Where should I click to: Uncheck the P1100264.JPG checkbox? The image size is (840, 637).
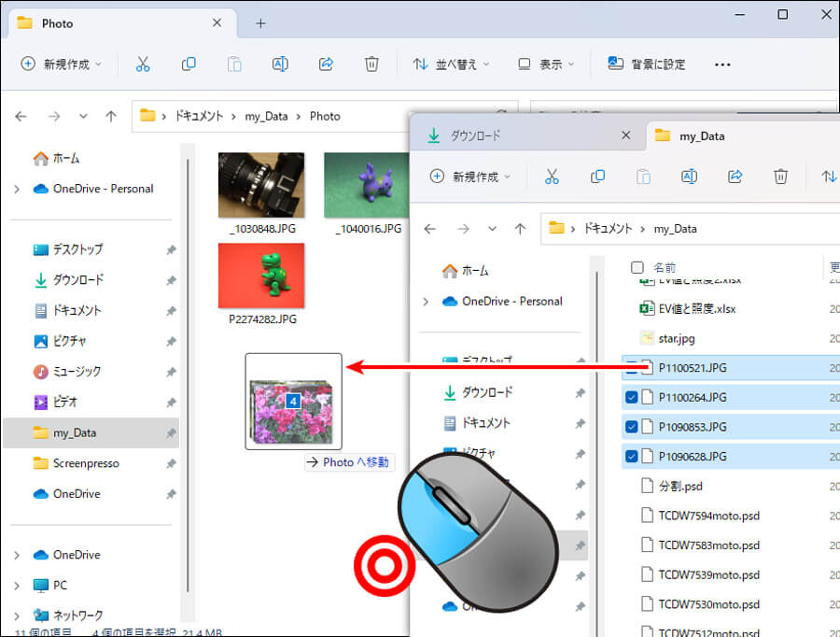pos(633,398)
